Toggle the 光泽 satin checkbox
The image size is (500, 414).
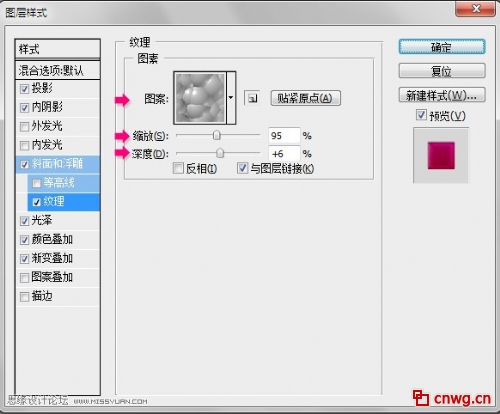(x=24, y=221)
